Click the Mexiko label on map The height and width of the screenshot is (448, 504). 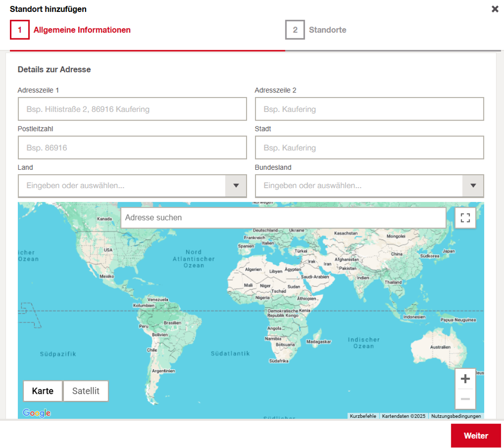pos(107,276)
